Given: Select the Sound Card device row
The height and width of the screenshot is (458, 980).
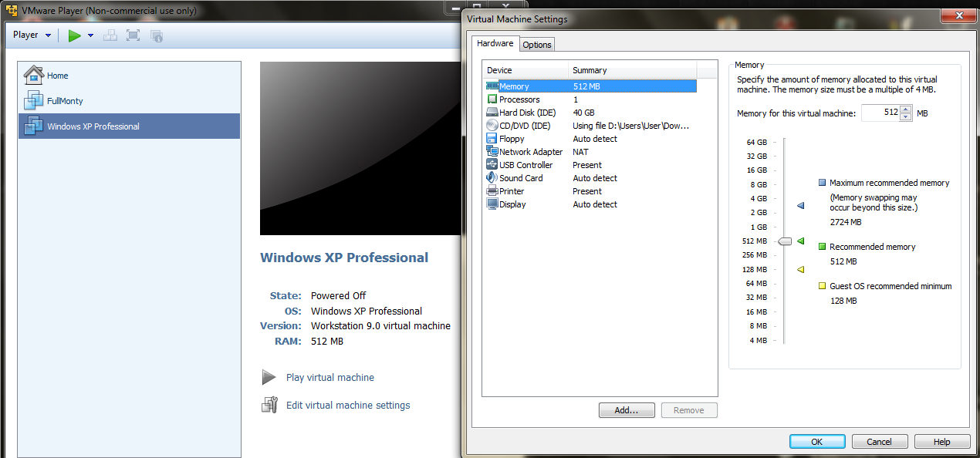Looking at the screenshot, I should point(590,178).
